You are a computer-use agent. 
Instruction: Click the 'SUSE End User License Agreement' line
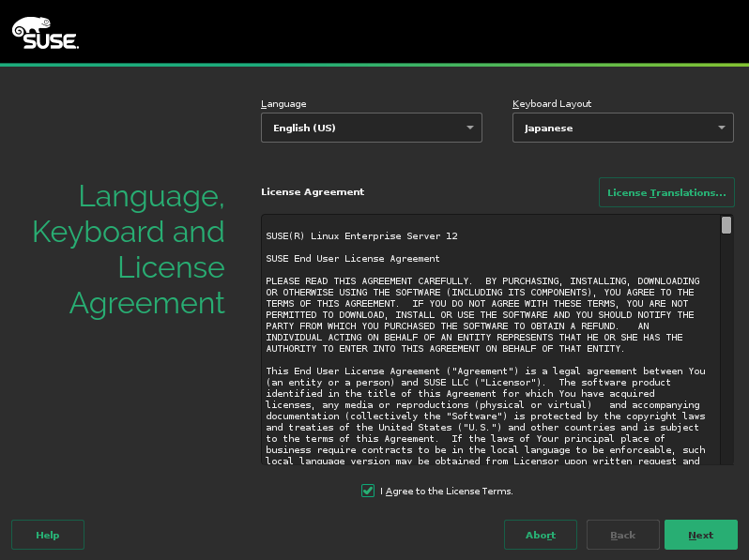click(353, 258)
